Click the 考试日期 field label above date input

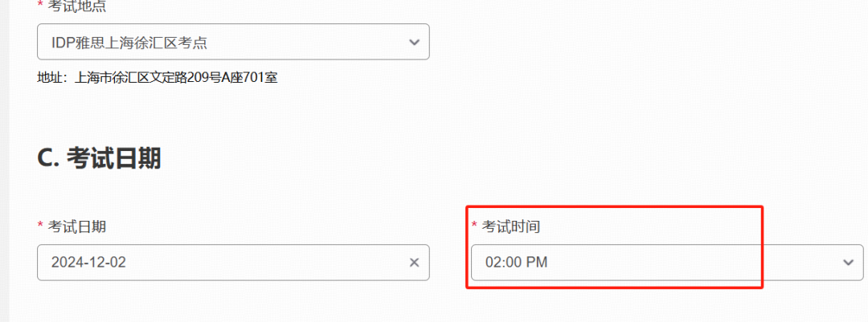tap(77, 226)
